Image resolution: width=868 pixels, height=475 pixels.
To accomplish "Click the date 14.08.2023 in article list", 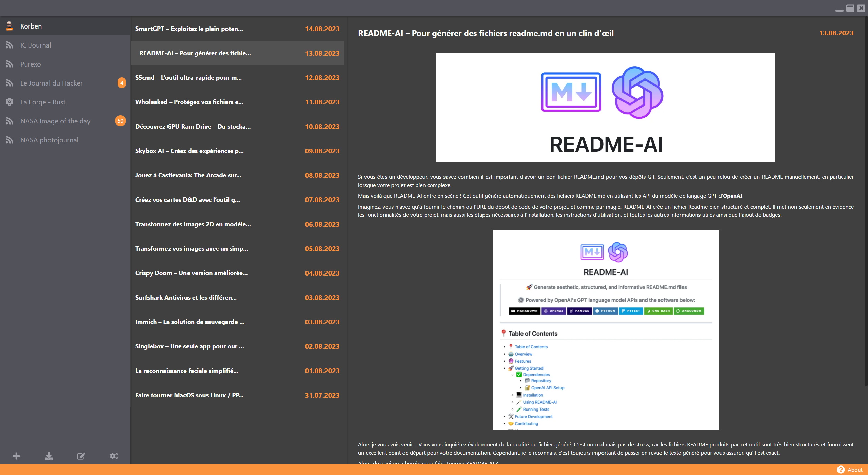I will point(322,29).
